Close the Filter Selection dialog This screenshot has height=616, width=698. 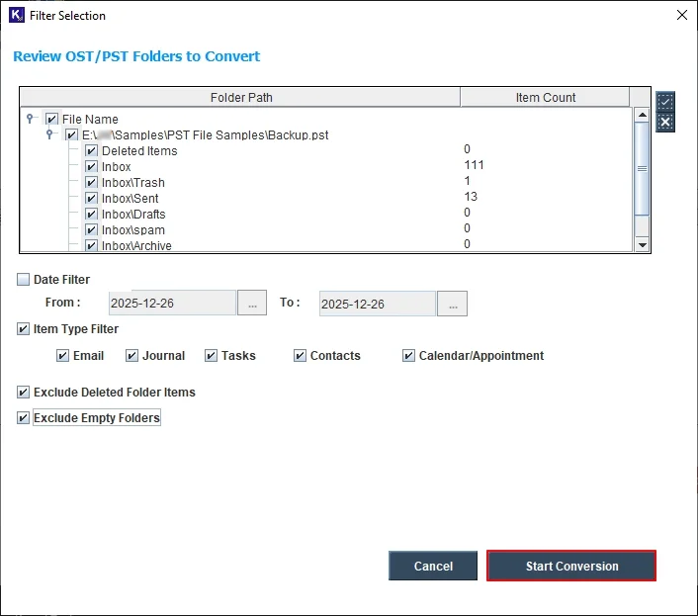tap(681, 15)
